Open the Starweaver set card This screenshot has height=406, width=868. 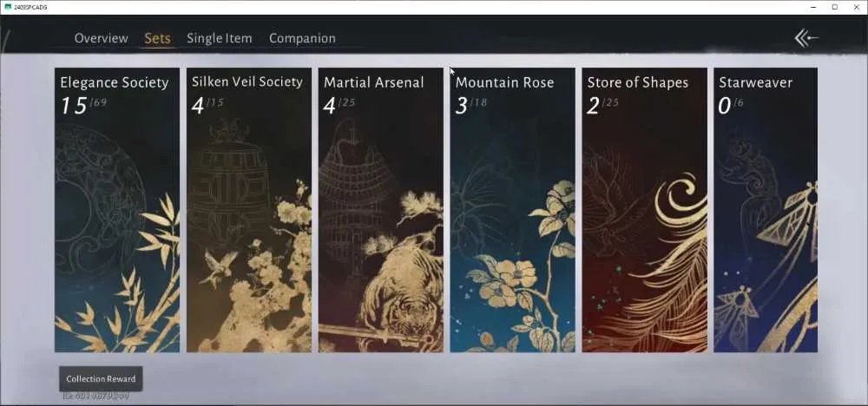pos(765,210)
